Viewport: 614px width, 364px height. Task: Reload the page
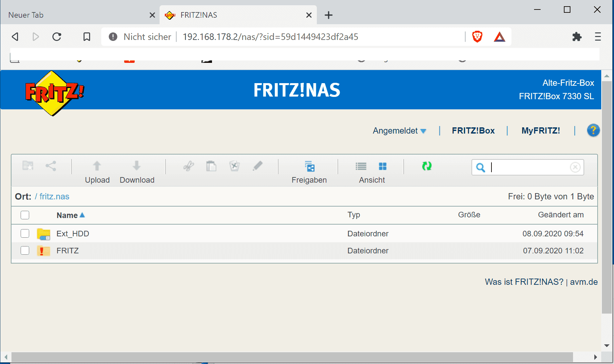[57, 37]
